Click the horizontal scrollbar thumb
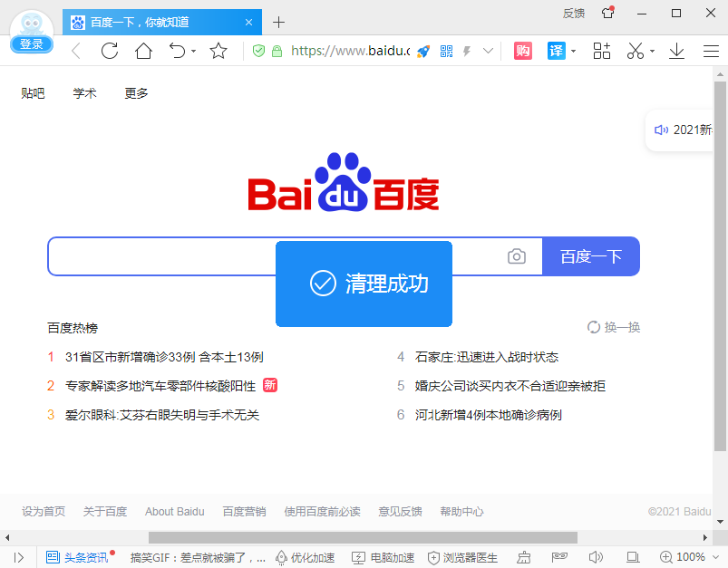This screenshot has width=728, height=568. point(363,537)
